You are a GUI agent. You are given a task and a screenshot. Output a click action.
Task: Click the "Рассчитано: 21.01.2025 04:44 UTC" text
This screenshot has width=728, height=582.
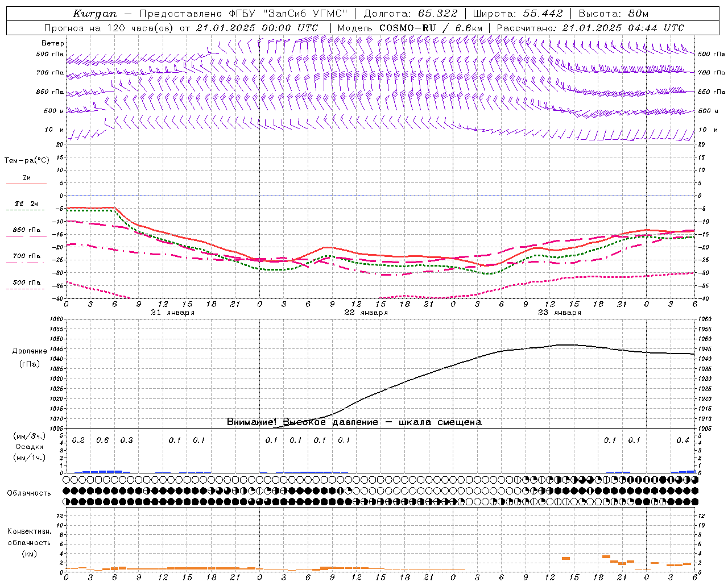click(x=590, y=28)
